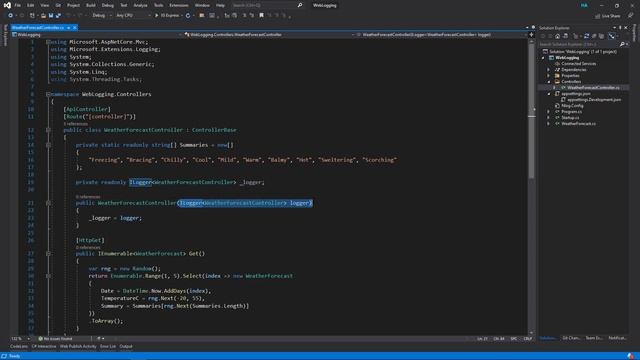Screen dimensions: 640x360
Task: Toggle Solution Explorer Preview Selected Items icon
Action: click(x=612, y=36)
